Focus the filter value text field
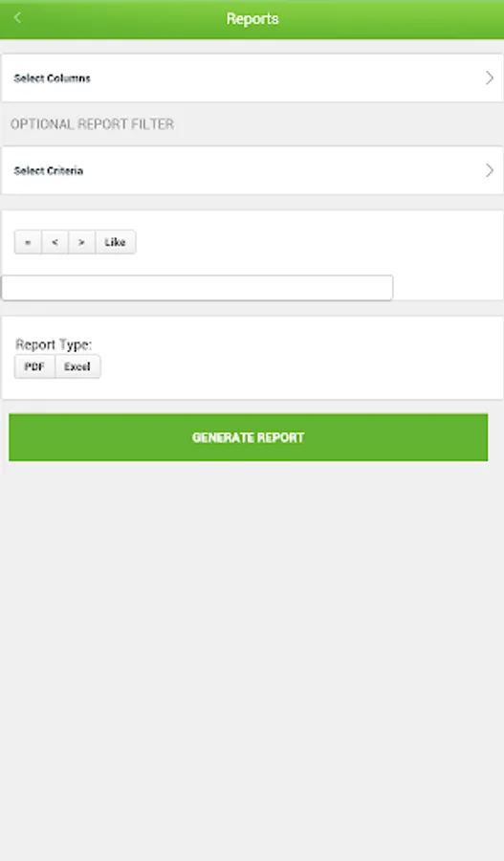This screenshot has width=504, height=861. tap(197, 288)
